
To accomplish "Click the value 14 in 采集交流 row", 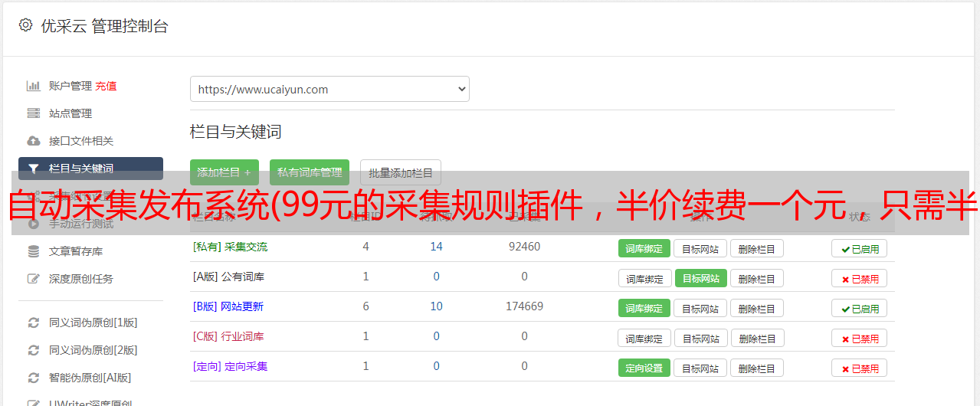I will click(x=436, y=247).
